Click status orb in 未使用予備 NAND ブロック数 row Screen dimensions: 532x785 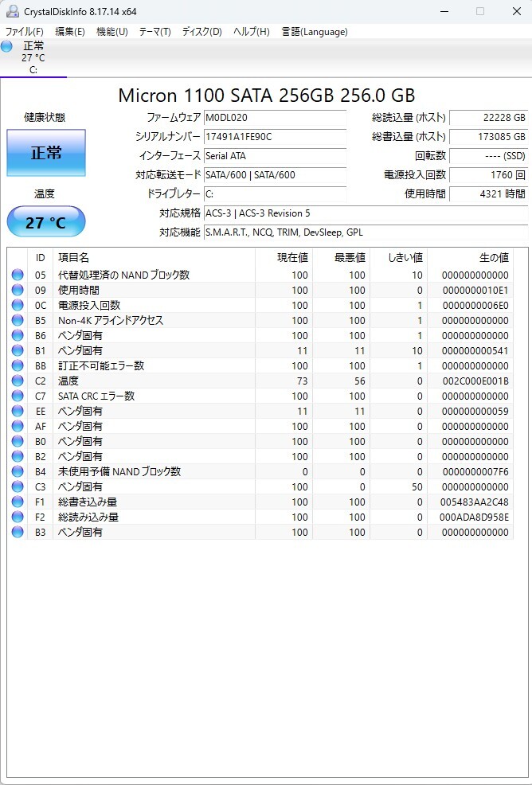coord(18,471)
